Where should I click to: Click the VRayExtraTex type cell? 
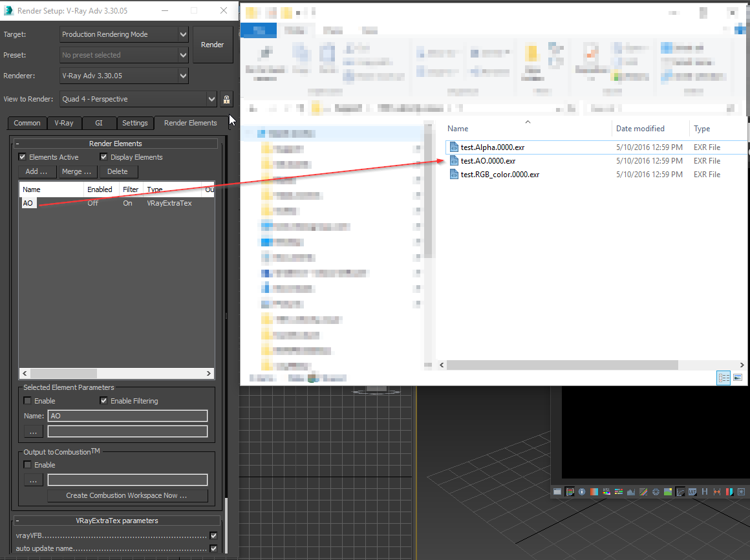coord(169,203)
